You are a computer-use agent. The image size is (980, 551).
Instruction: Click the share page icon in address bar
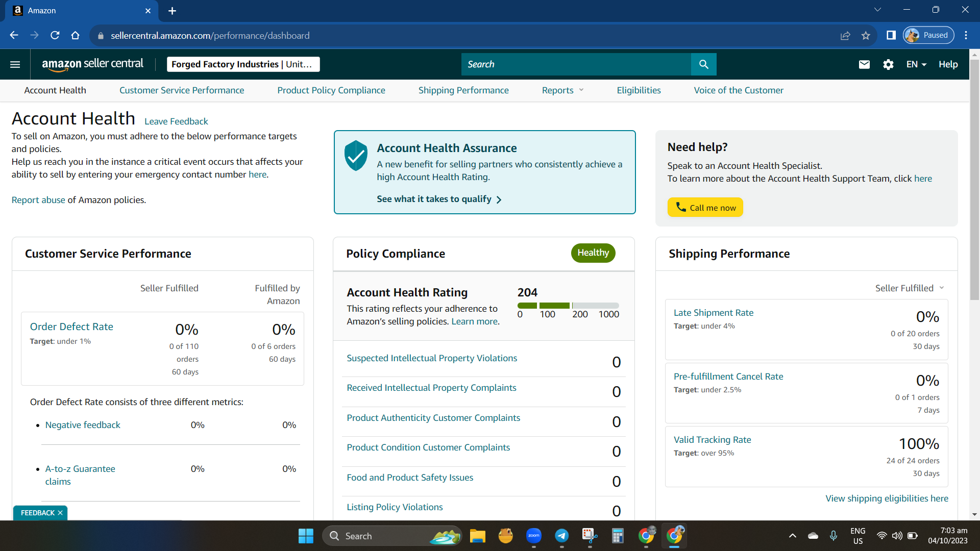pos(845,35)
